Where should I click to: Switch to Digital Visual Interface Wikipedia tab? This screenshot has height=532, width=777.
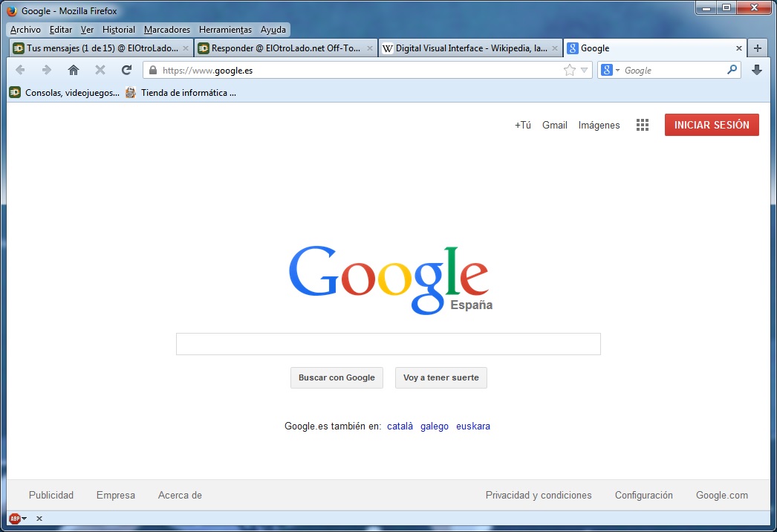pos(471,48)
